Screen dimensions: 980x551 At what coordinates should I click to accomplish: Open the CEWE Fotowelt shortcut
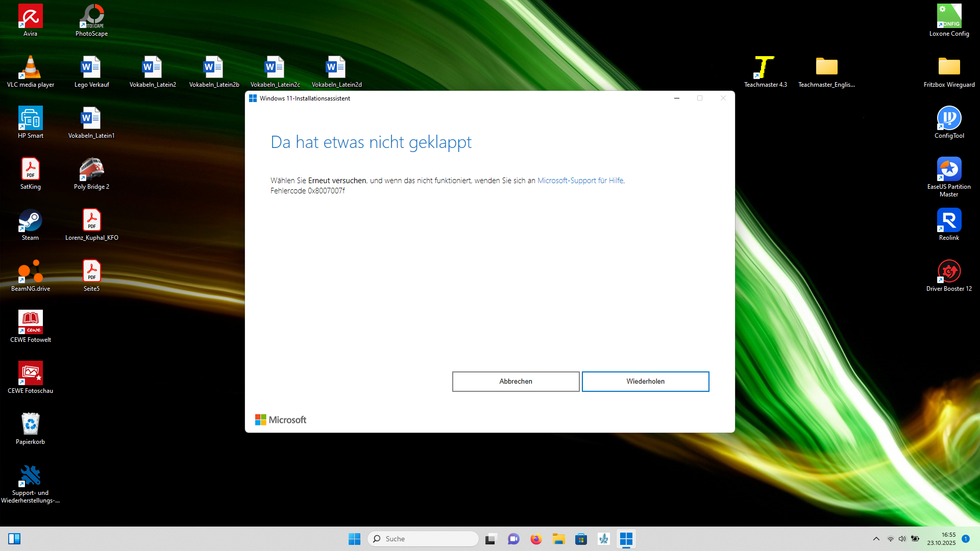tap(30, 327)
